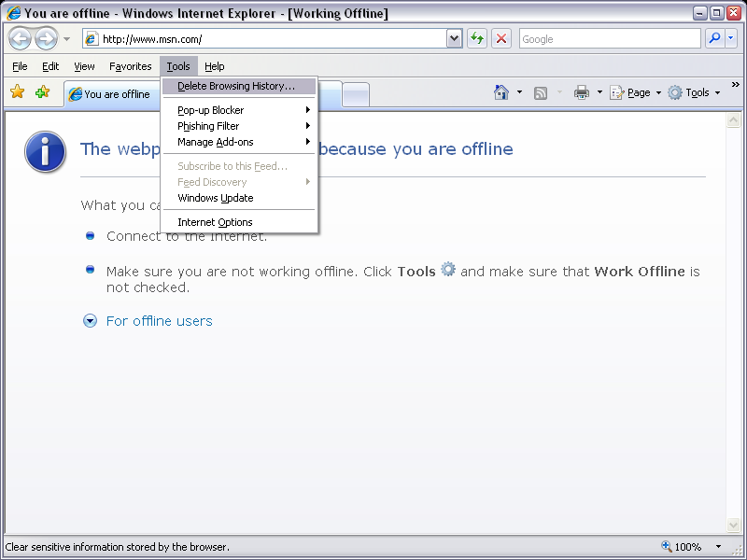
Task: Minimize the Internet Explorer window
Action: pos(699,13)
